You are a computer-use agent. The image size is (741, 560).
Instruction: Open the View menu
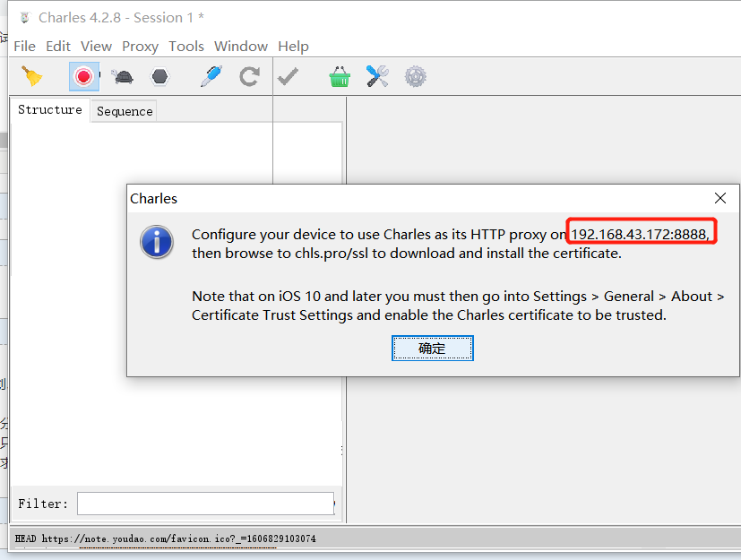point(97,47)
